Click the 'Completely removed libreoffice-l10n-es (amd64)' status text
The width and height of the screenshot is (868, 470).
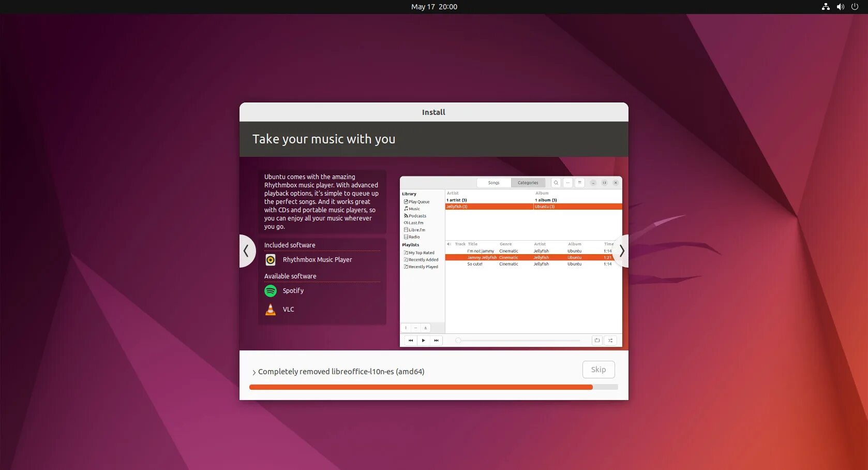pos(341,372)
